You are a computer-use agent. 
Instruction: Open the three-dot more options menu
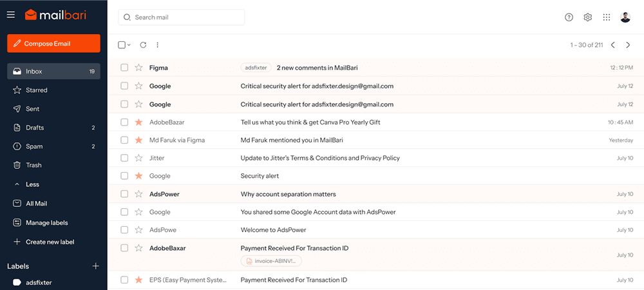point(157,45)
